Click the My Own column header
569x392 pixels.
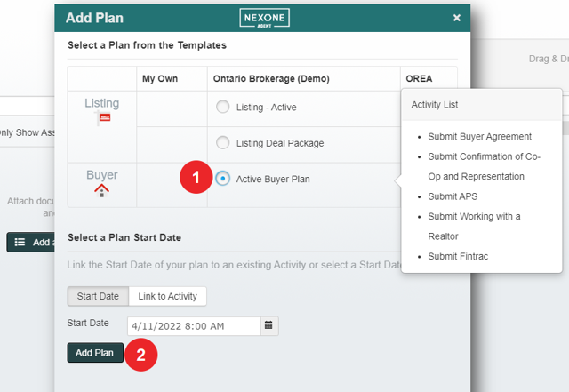pos(160,78)
